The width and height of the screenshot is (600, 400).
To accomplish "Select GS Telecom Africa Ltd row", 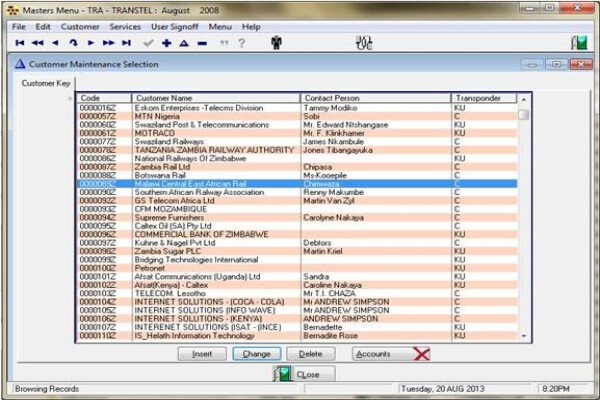I will click(297, 201).
